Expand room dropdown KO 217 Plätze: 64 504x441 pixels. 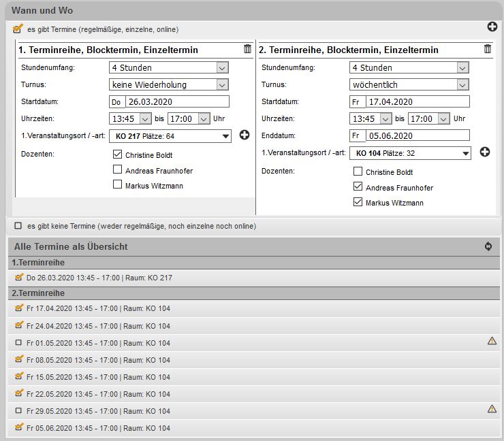point(170,136)
